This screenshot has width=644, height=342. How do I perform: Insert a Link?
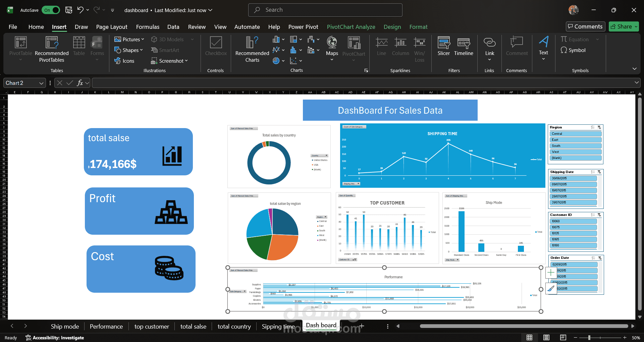(489, 48)
